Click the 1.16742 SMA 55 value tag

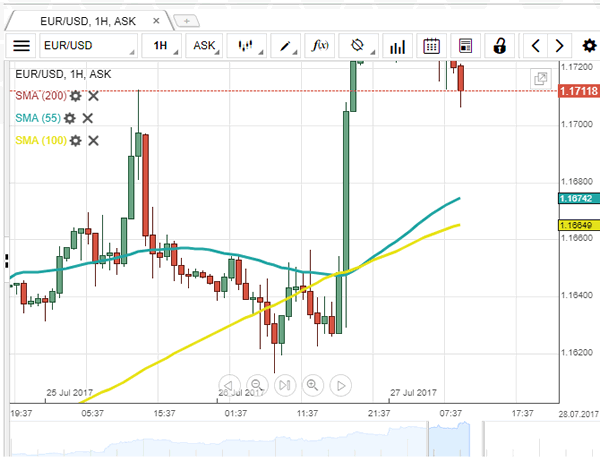coord(579,199)
